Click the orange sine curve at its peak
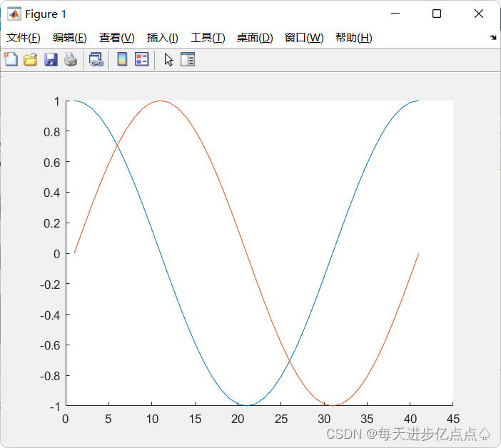The image size is (501, 448). coord(161,101)
